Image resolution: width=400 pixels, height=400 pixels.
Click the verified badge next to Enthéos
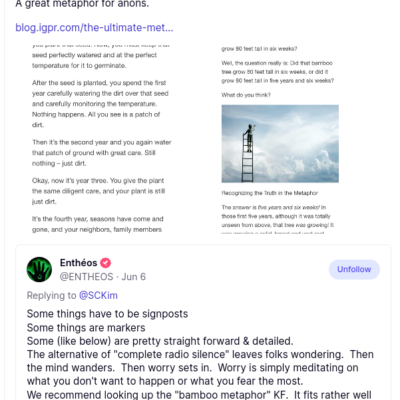click(106, 263)
